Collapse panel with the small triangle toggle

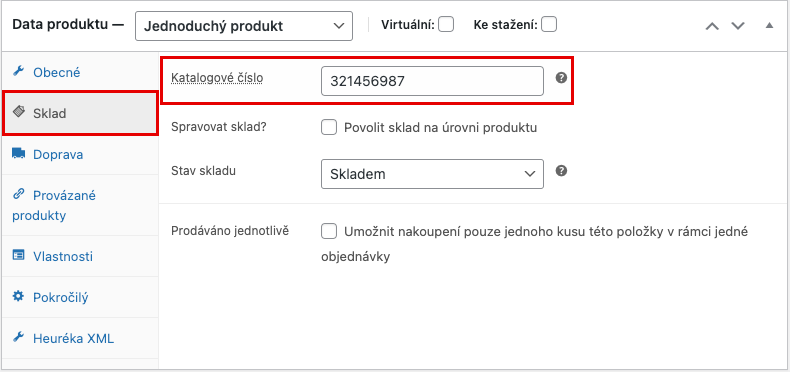click(x=769, y=25)
